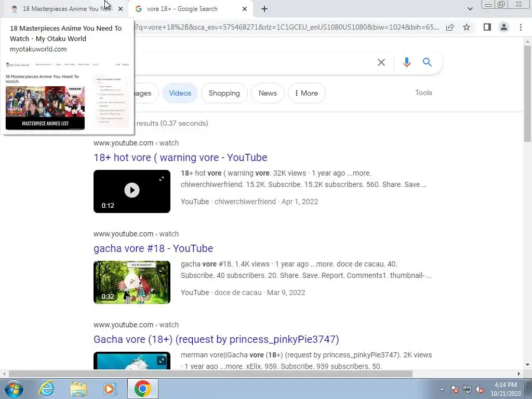Play the 0:12 video thumbnail
This screenshot has height=399, width=532.
pos(132,190)
